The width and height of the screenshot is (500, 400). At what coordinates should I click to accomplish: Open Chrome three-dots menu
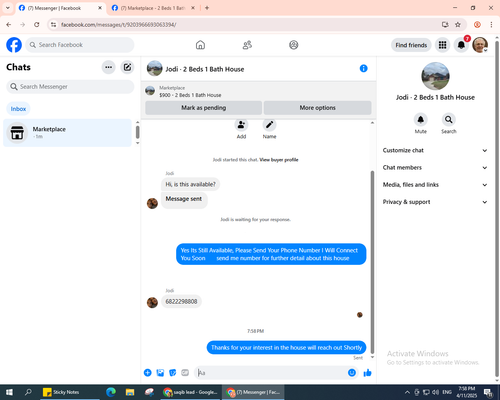click(x=491, y=25)
